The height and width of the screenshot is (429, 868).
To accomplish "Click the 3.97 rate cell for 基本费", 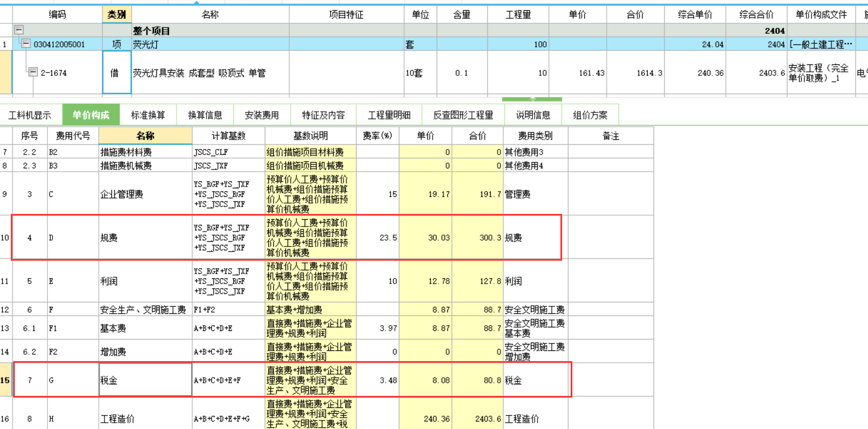I will (378, 329).
